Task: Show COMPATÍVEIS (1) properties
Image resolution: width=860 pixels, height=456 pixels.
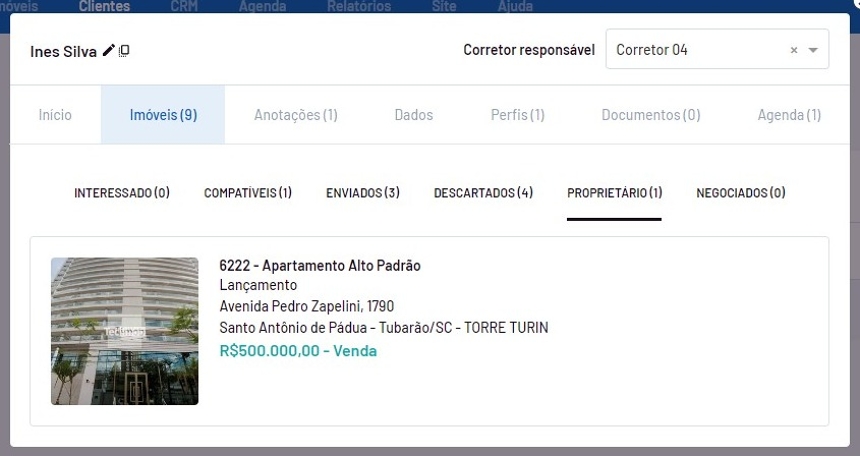Action: 248,193
